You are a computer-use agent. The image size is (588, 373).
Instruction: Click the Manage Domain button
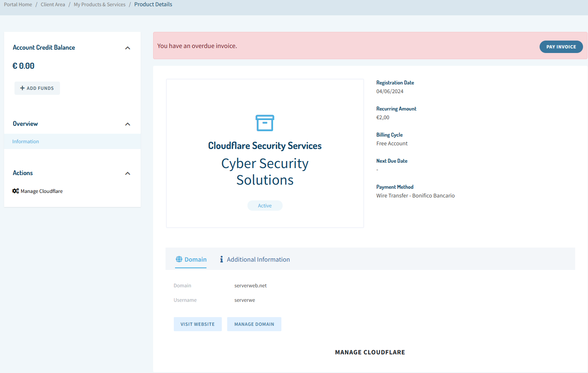(x=254, y=324)
